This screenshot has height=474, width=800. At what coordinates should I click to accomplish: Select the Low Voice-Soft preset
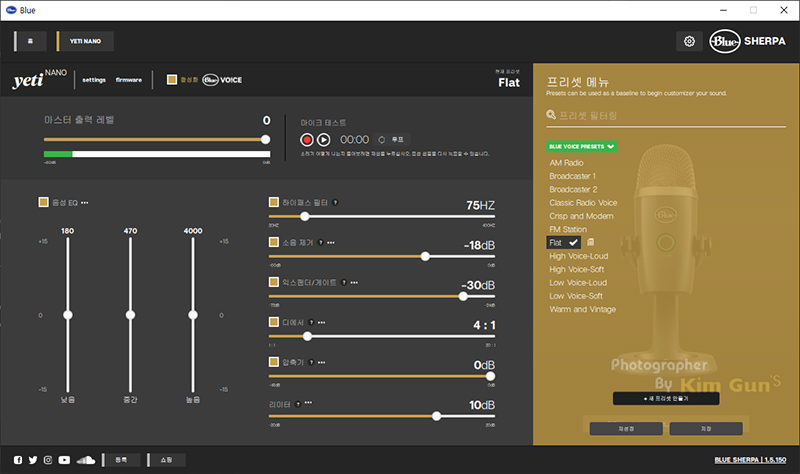click(576, 295)
